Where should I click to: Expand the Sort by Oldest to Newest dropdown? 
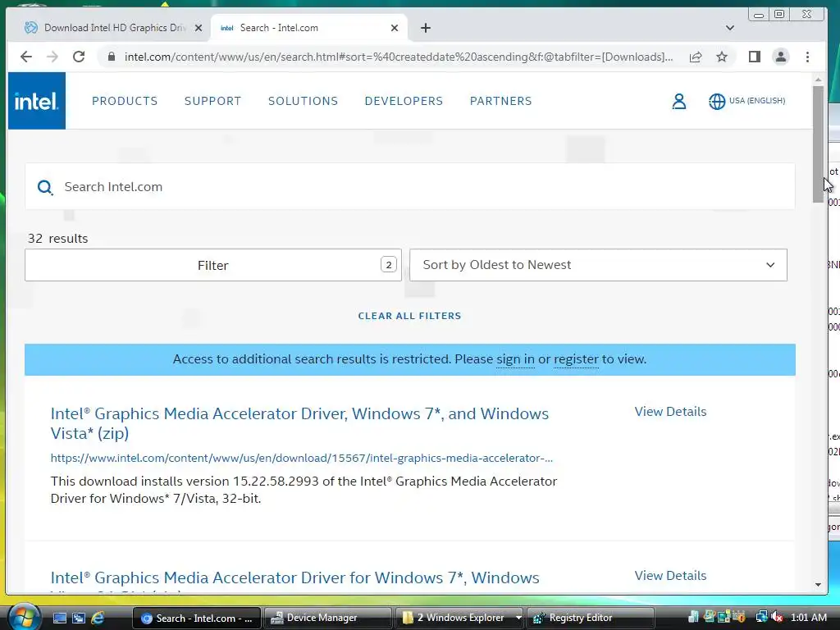598,265
